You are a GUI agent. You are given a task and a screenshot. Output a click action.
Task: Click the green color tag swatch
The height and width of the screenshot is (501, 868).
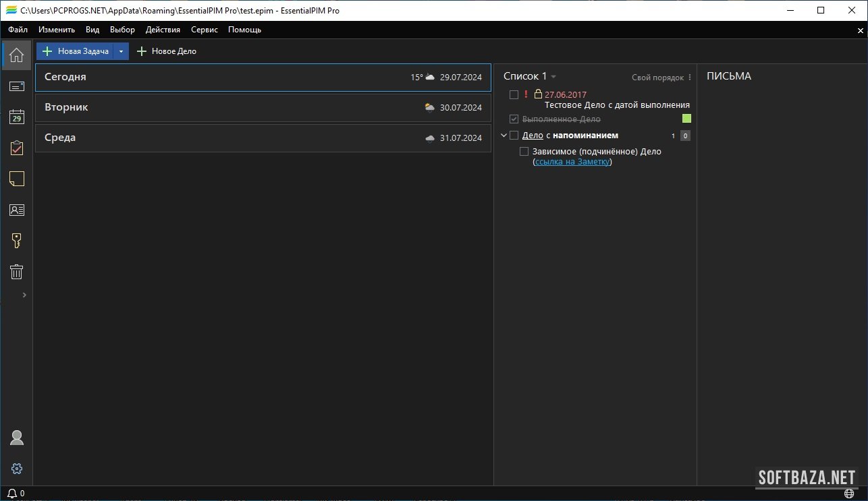coord(686,119)
